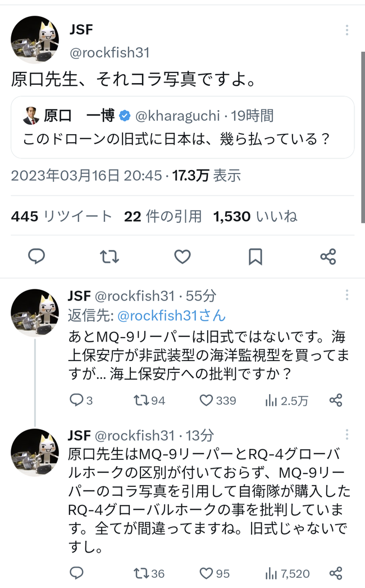
Task: View analytics showing 7,520 impressions
Action: click(288, 573)
